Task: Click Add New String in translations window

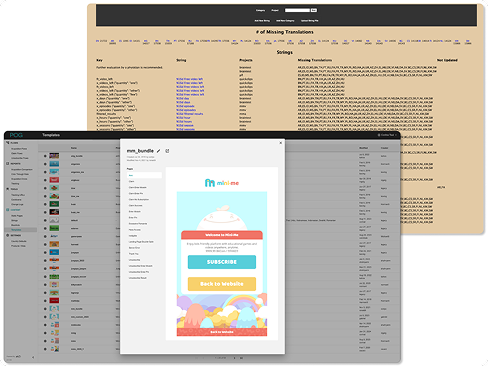Action: 262,21
